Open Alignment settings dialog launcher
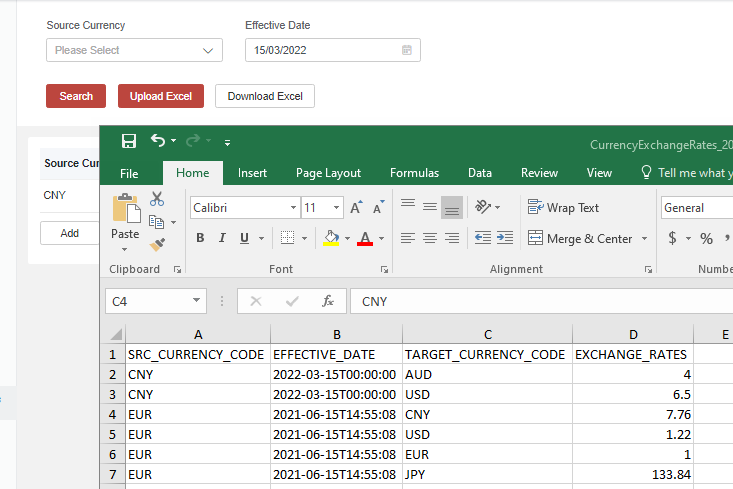Viewport: 733px width, 489px height. coord(648,269)
